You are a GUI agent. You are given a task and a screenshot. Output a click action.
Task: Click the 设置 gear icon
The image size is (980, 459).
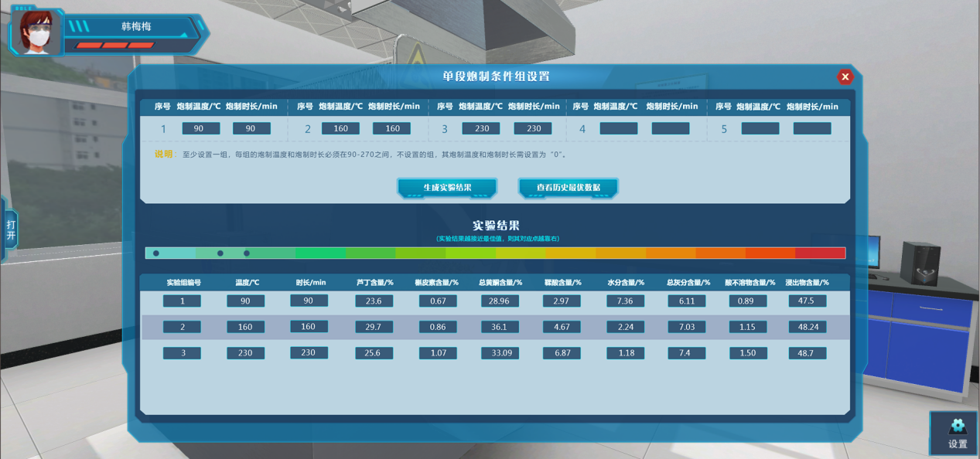pos(958,427)
